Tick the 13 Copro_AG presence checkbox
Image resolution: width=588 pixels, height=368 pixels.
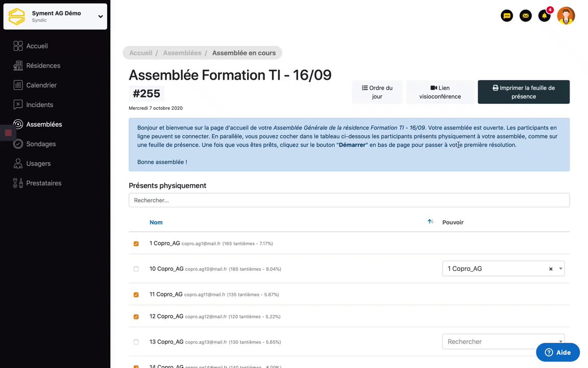pyautogui.click(x=136, y=342)
